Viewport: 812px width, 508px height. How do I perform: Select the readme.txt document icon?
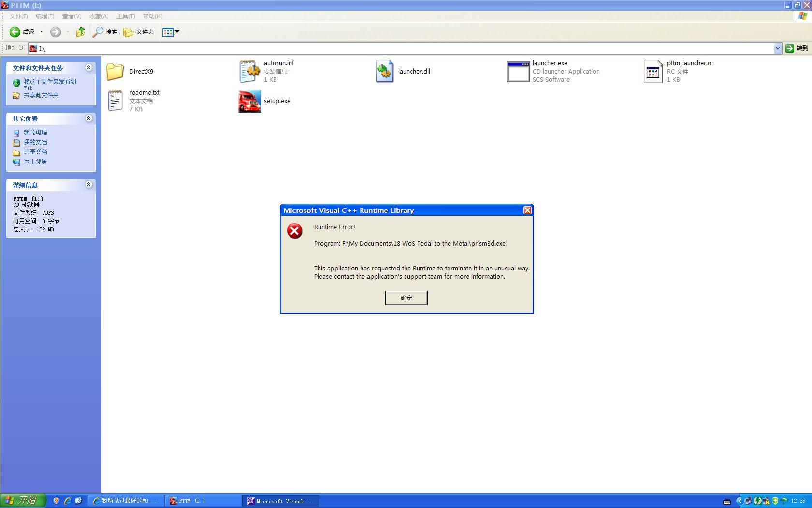115,101
